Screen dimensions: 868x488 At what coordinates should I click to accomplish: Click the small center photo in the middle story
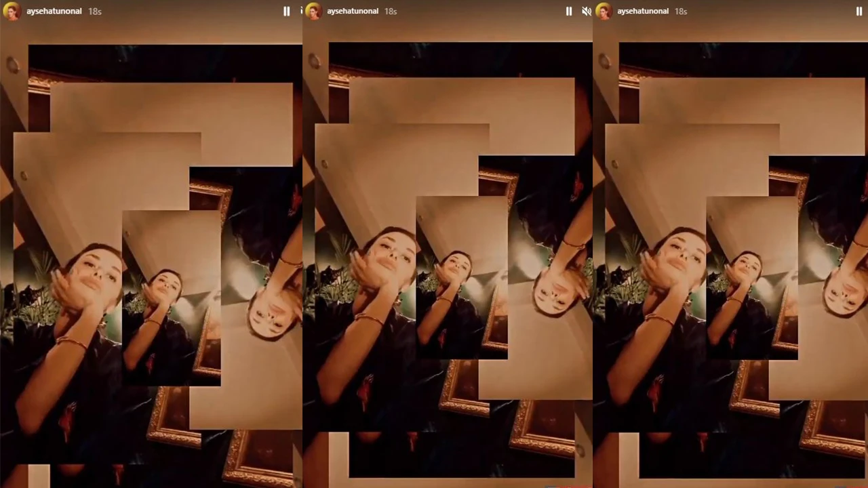(x=461, y=278)
